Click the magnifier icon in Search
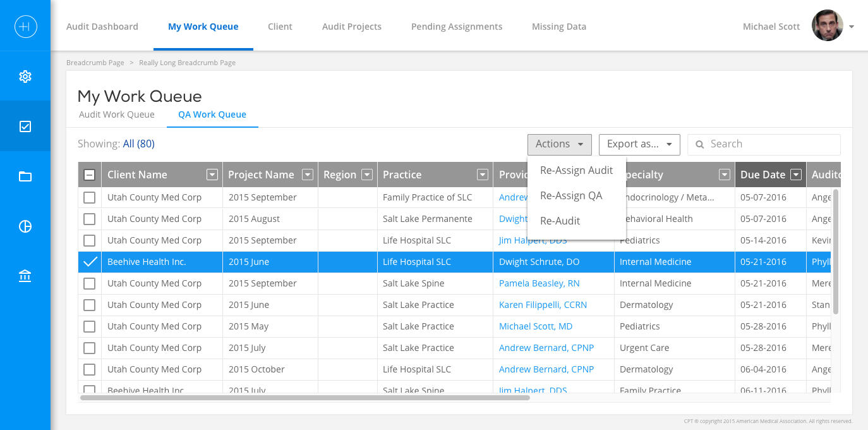868x430 pixels. click(x=700, y=145)
